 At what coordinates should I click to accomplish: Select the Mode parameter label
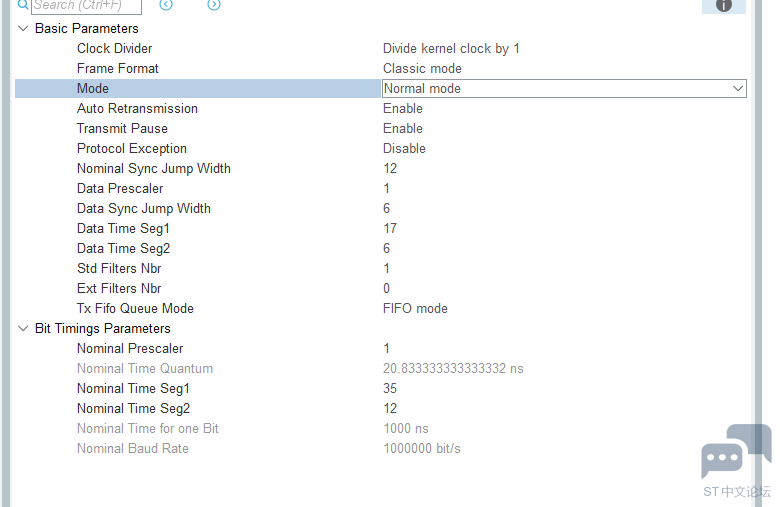click(x=93, y=89)
